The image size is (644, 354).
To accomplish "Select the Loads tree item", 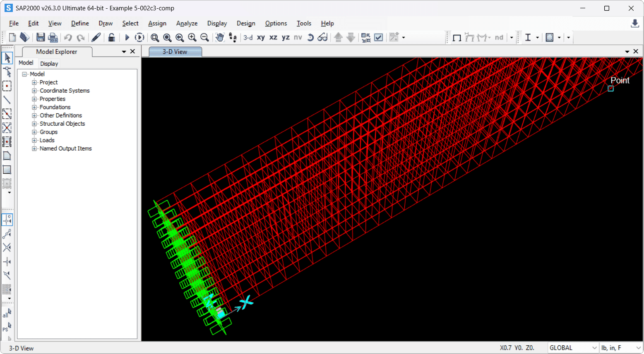I will pyautogui.click(x=47, y=140).
